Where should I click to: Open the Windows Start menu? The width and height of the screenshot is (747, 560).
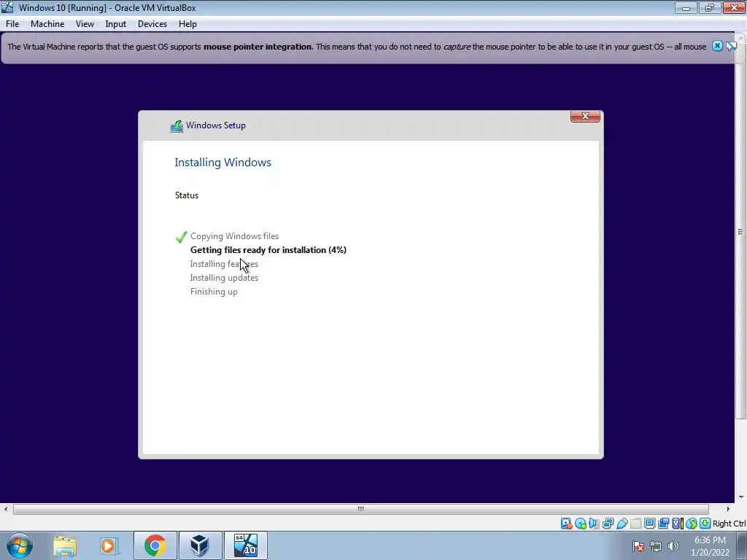click(x=19, y=545)
